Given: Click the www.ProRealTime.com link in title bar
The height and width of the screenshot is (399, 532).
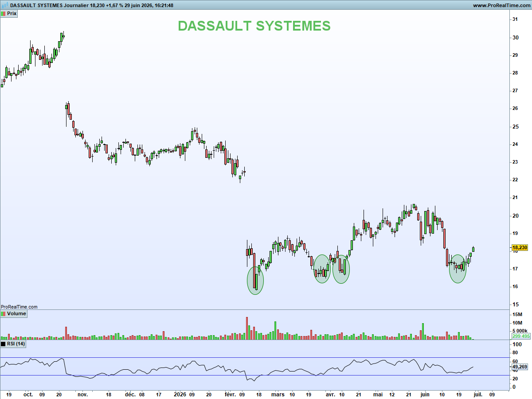Looking at the screenshot, I should (501, 5).
